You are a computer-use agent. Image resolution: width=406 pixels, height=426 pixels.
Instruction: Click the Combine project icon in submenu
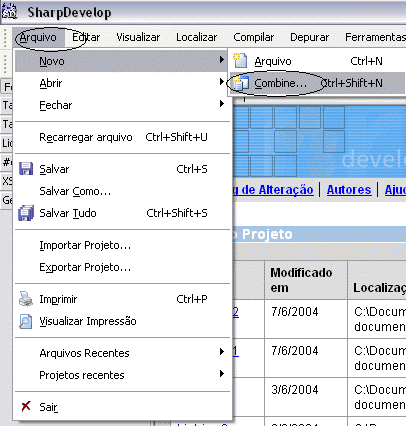coord(240,83)
